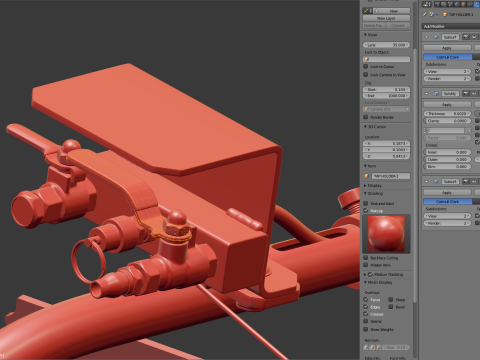Enable the Sharp overlay checkbox
The image size is (480, 360).
(x=391, y=299)
